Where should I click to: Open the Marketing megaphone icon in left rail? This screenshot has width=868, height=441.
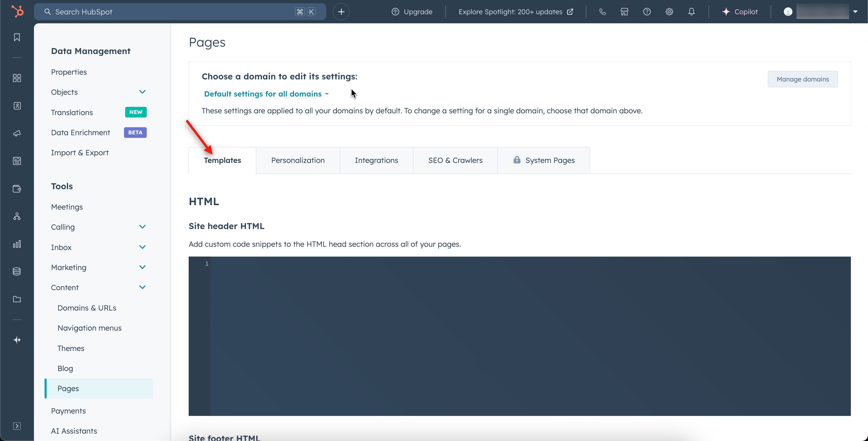[x=17, y=133]
